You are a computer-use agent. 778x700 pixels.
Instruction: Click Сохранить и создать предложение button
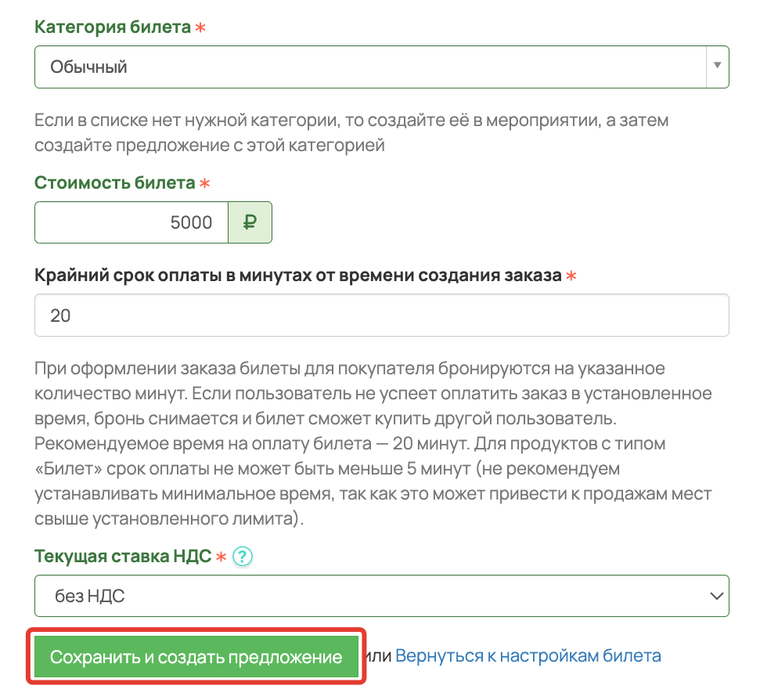[196, 656]
